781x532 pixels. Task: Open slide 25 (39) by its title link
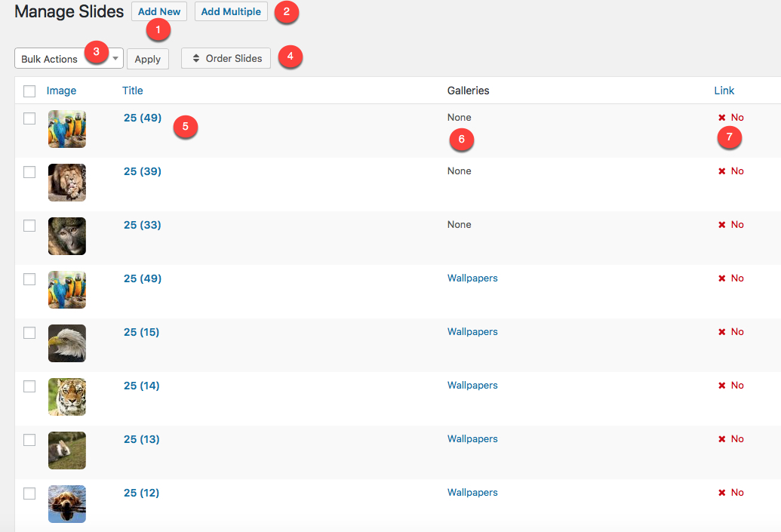(141, 171)
